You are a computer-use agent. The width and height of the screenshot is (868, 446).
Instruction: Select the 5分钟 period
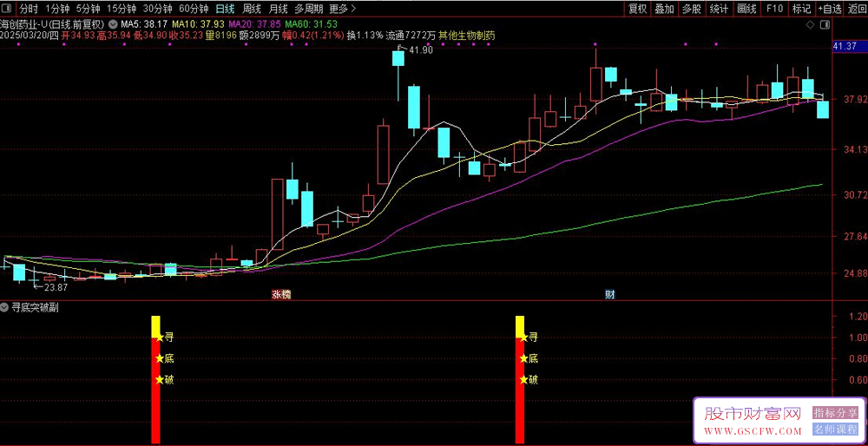[88, 9]
